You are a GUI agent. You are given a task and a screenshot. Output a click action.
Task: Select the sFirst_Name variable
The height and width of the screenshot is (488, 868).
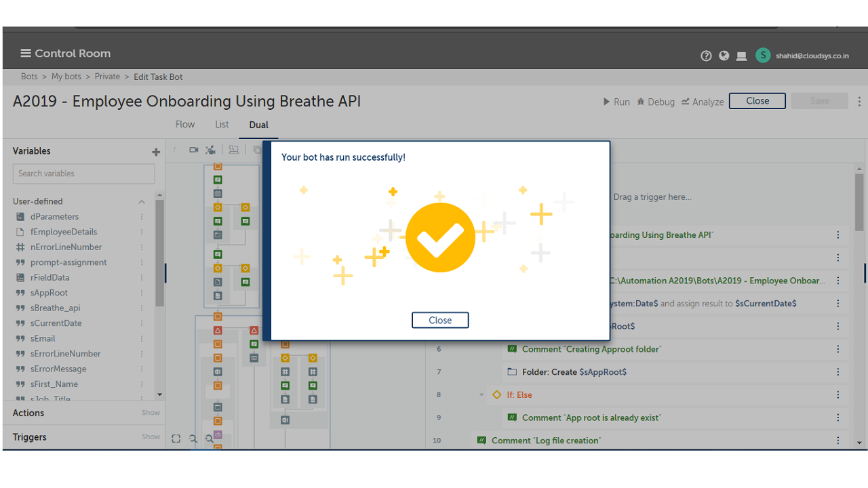[x=54, y=384]
